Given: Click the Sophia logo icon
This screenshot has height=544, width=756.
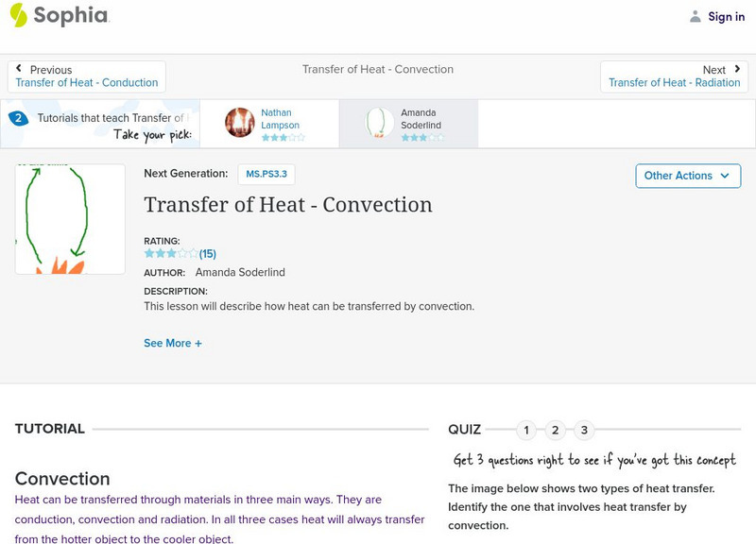Looking at the screenshot, I should pos(19,15).
